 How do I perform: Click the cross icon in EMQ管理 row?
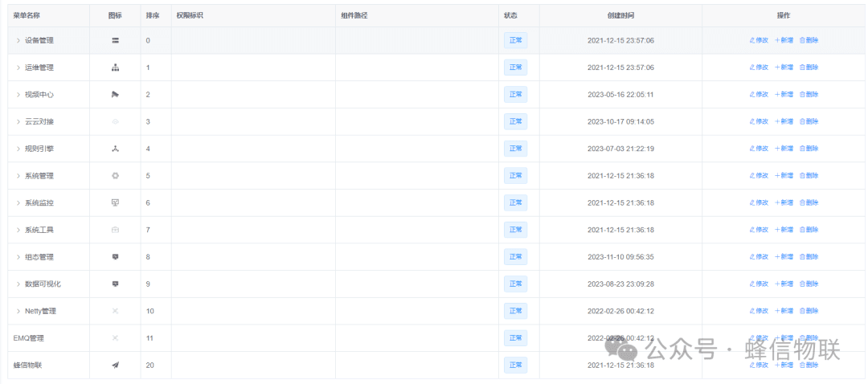click(115, 338)
